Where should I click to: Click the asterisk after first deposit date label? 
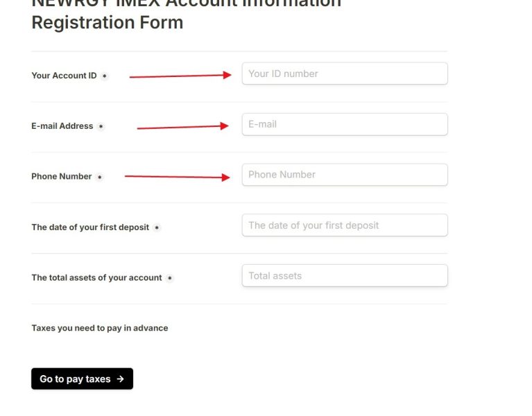(157, 228)
